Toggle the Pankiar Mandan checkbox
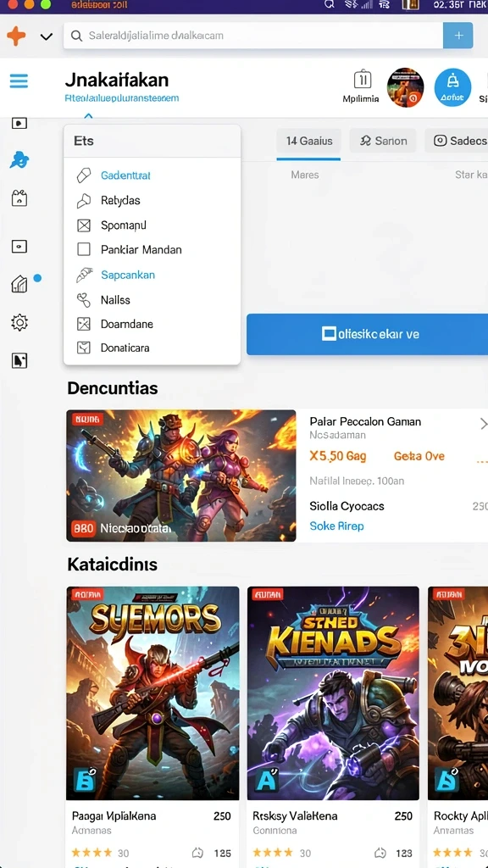This screenshot has width=488, height=868. (84, 250)
